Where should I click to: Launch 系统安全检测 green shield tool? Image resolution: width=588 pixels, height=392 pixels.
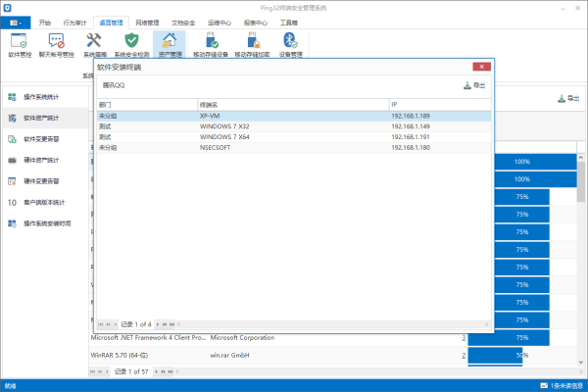pyautogui.click(x=131, y=45)
